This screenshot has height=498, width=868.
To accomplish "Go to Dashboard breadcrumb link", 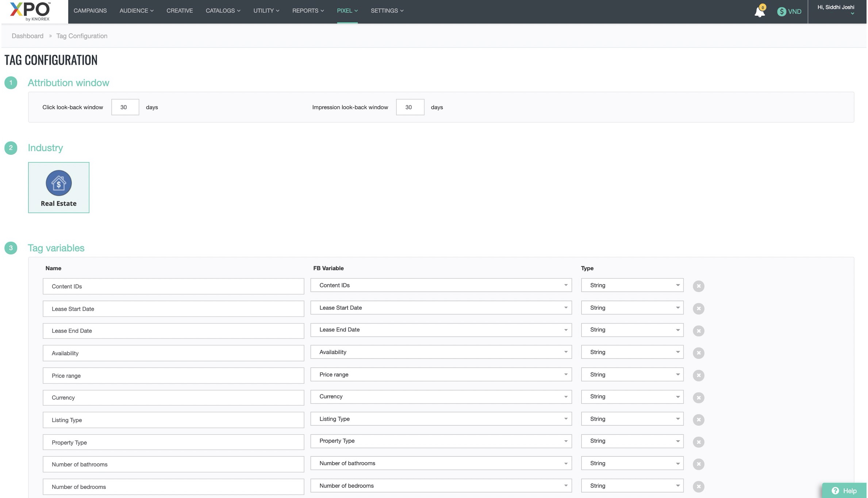I will [27, 36].
